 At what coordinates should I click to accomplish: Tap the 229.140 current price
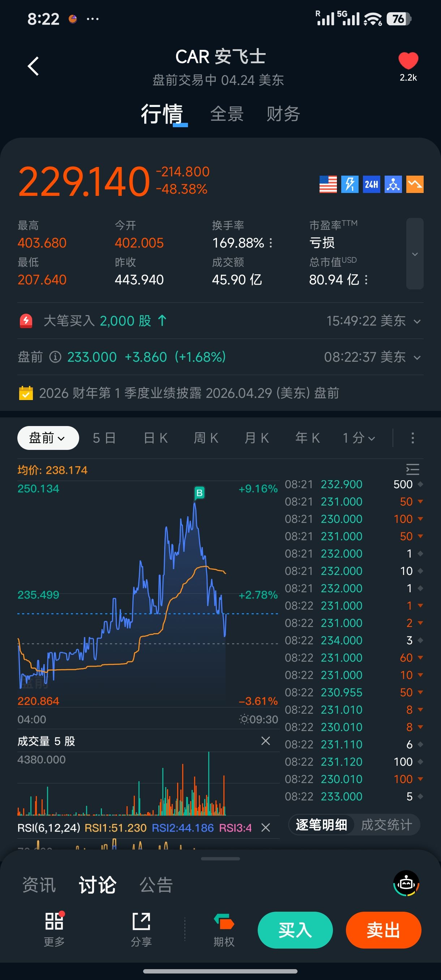point(84,181)
